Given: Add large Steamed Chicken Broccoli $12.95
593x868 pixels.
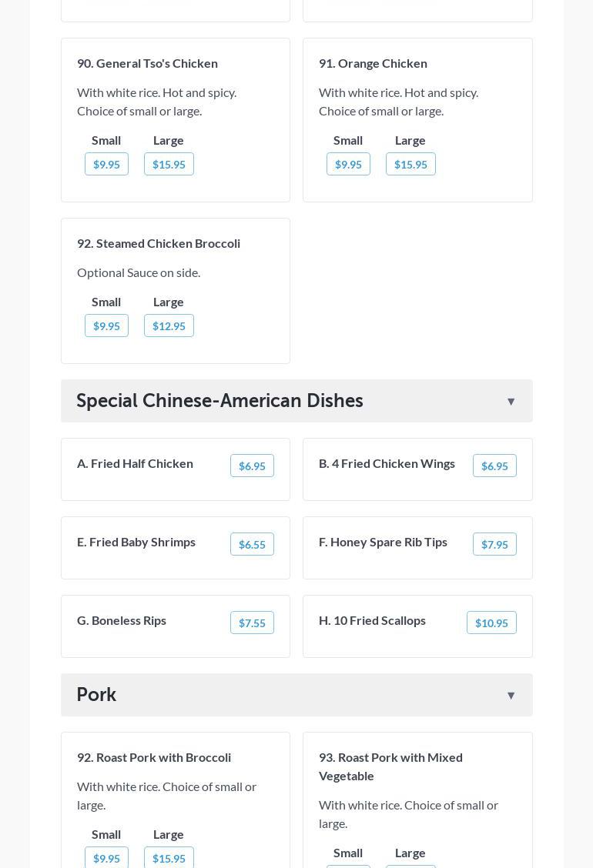Looking at the screenshot, I should 169,325.
